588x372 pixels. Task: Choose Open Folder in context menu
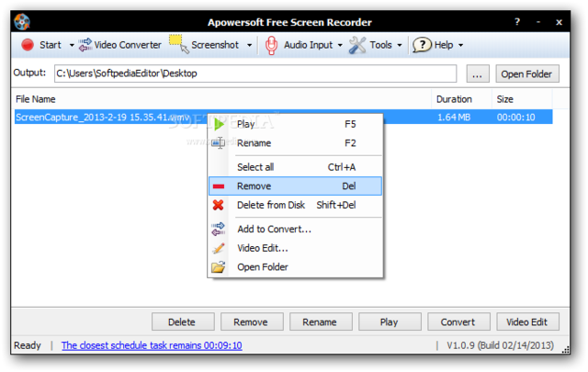click(x=296, y=266)
